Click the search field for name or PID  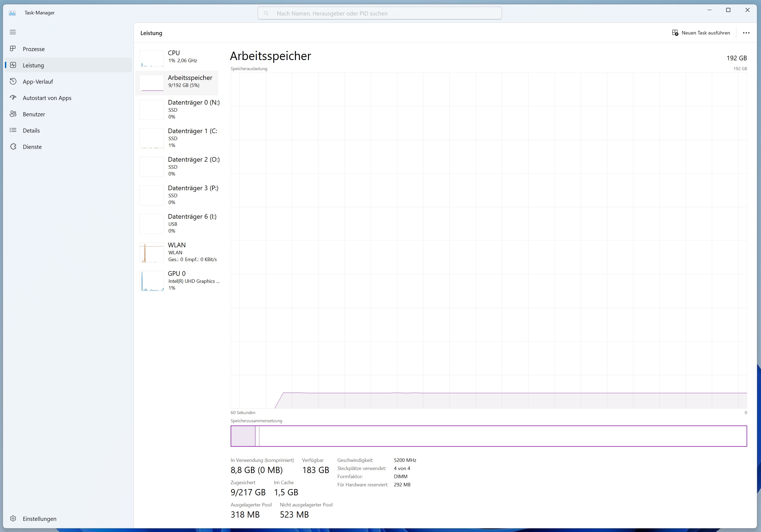tap(380, 13)
